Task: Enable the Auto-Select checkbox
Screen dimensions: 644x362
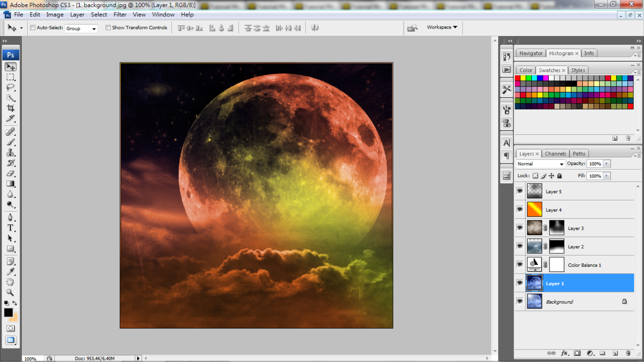Action: pos(33,28)
